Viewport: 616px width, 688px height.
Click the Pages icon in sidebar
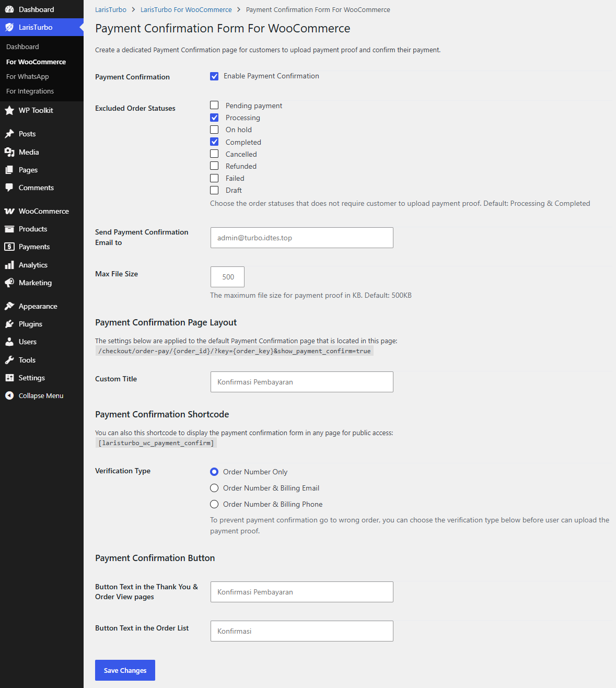9,170
